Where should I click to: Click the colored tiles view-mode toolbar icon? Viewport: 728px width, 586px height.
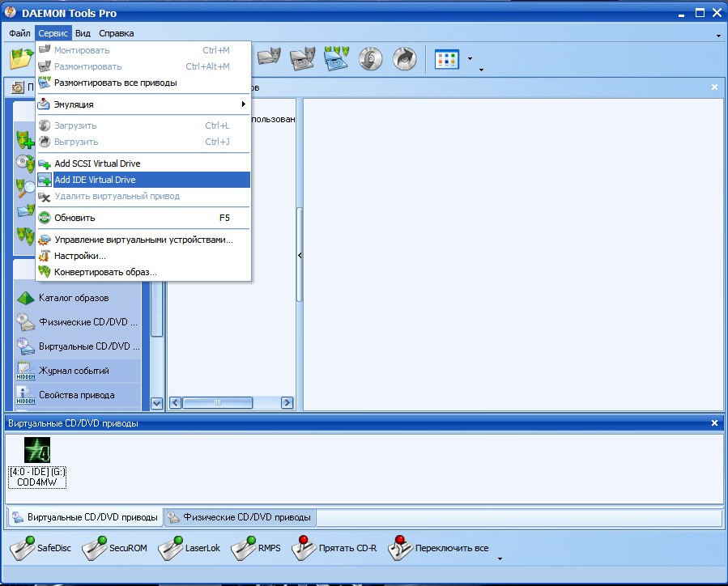coord(447,59)
